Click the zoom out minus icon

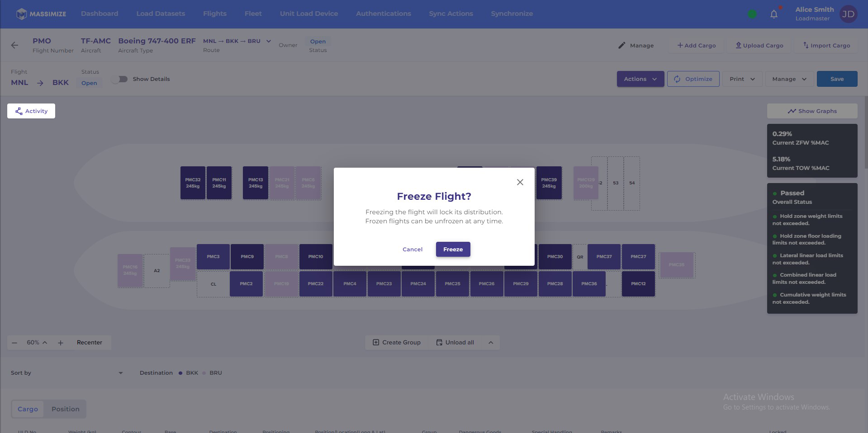click(x=14, y=343)
